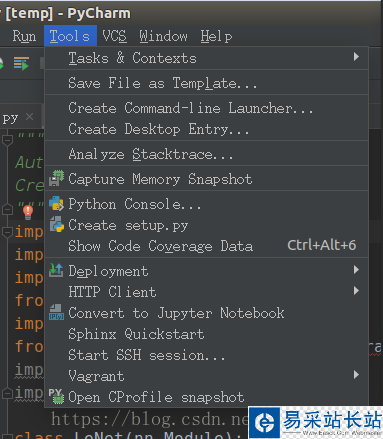Click the run lines toolbar icon
The image size is (383, 439).
tap(21, 63)
